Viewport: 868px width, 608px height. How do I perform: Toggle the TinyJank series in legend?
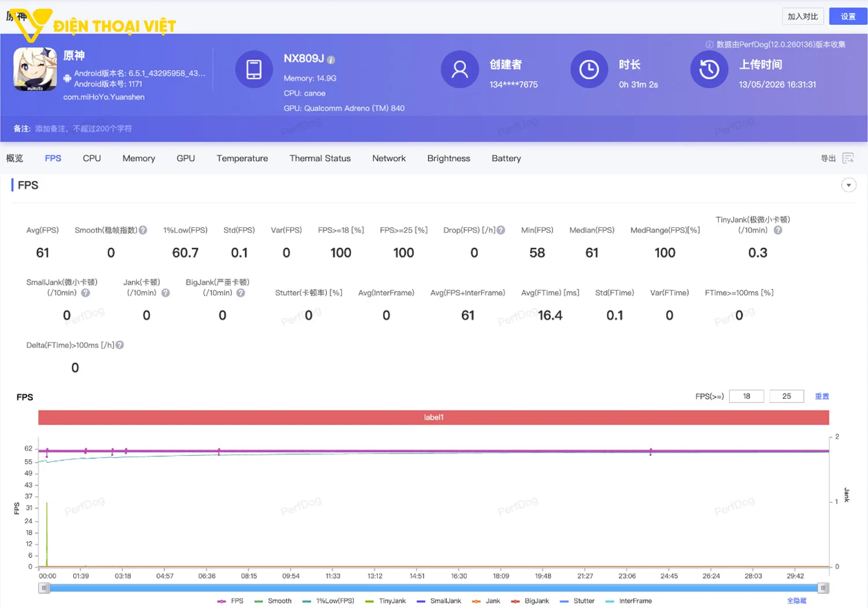point(385,601)
